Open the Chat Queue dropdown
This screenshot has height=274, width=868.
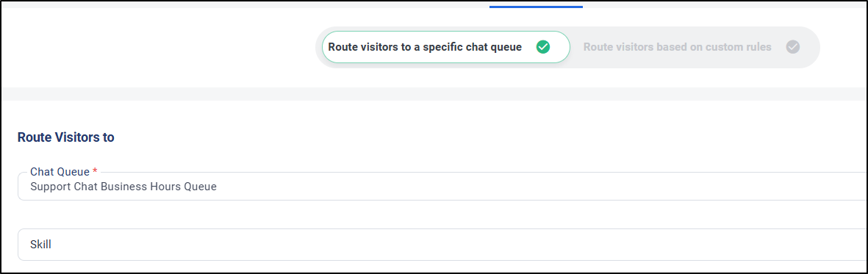(x=442, y=187)
